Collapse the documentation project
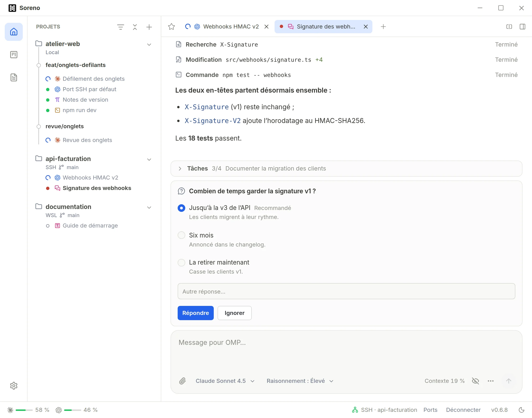 [149, 208]
